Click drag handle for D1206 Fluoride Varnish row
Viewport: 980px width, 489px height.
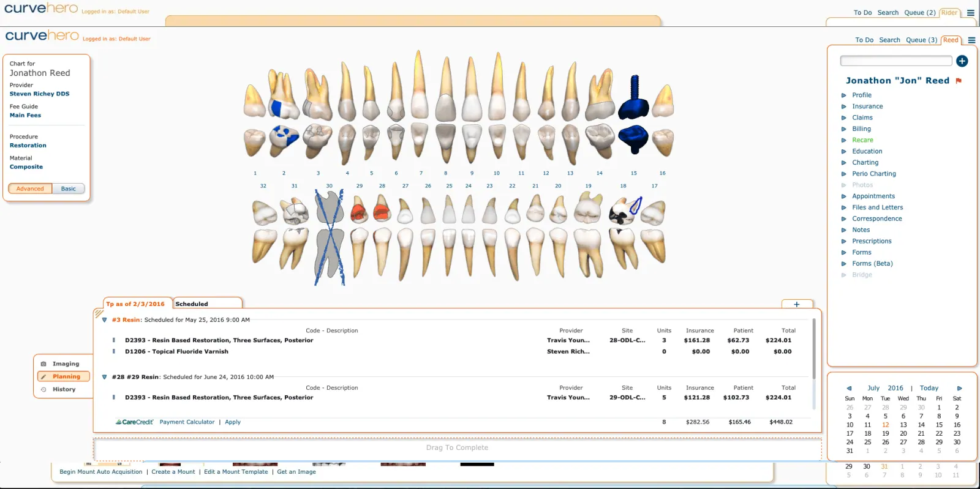pos(113,352)
